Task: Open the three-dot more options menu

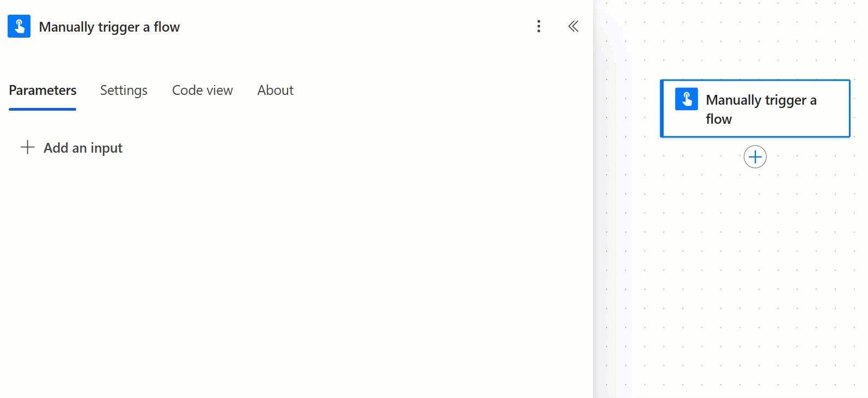Action: (539, 26)
